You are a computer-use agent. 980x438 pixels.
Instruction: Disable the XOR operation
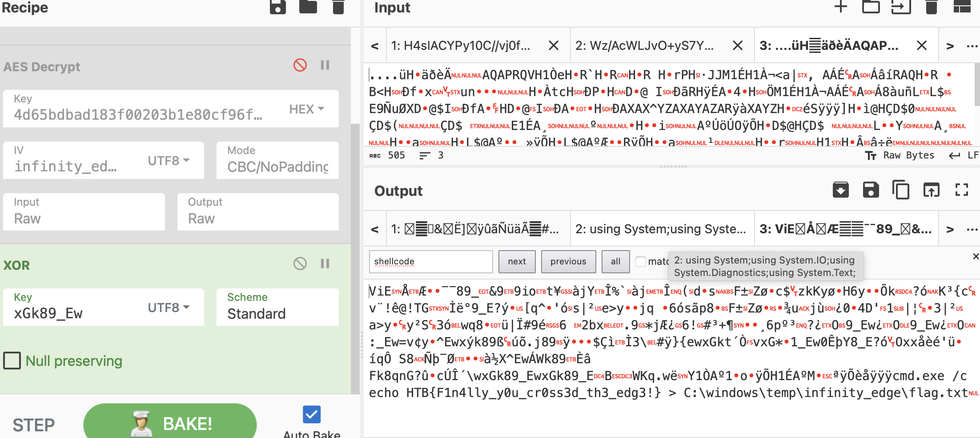pyautogui.click(x=300, y=264)
